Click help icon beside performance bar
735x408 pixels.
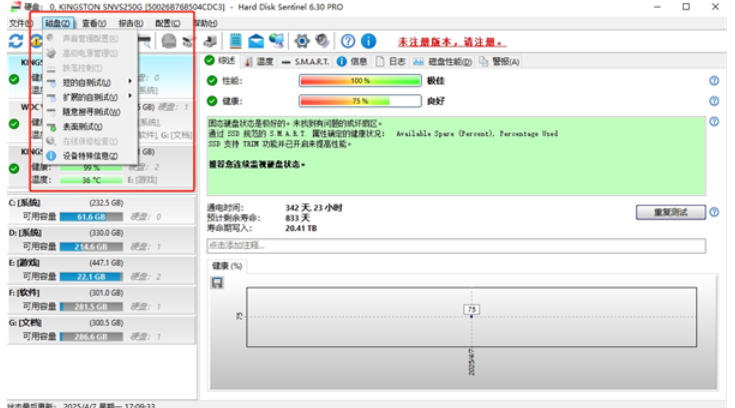click(714, 80)
